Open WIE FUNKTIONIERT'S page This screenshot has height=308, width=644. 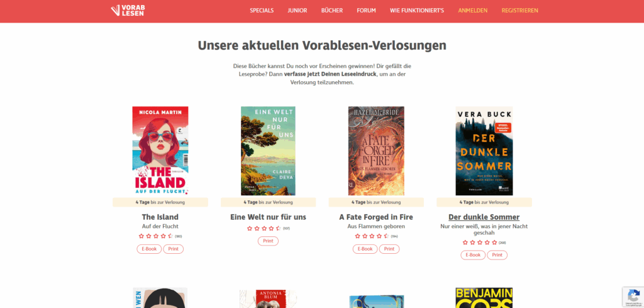click(x=417, y=11)
